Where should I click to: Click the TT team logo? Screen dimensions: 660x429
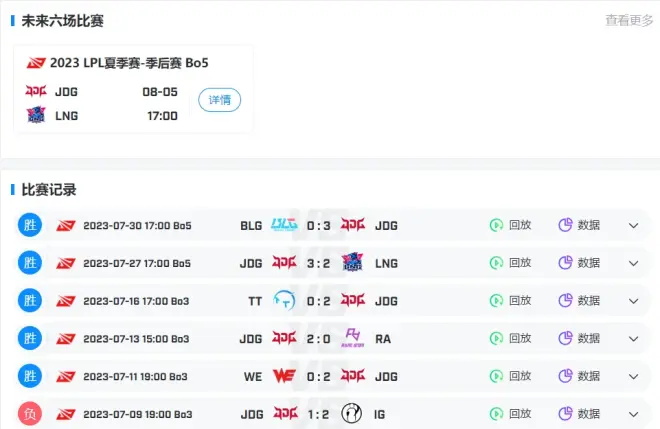point(284,300)
